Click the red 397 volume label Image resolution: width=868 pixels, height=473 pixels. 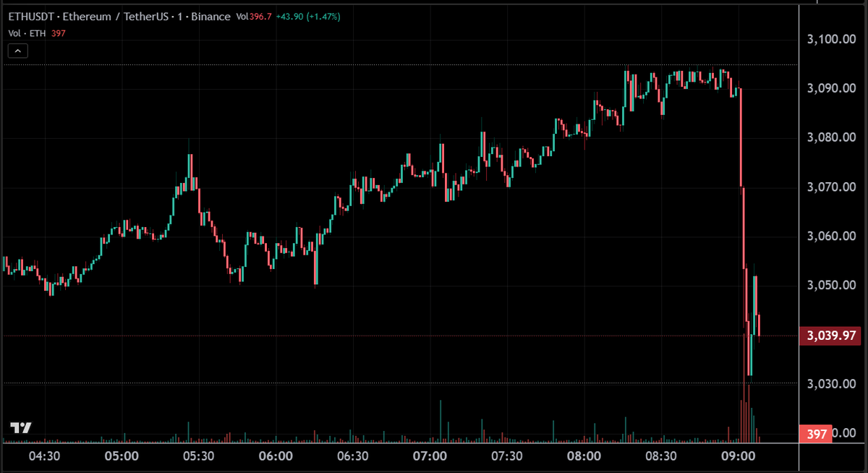(815, 433)
